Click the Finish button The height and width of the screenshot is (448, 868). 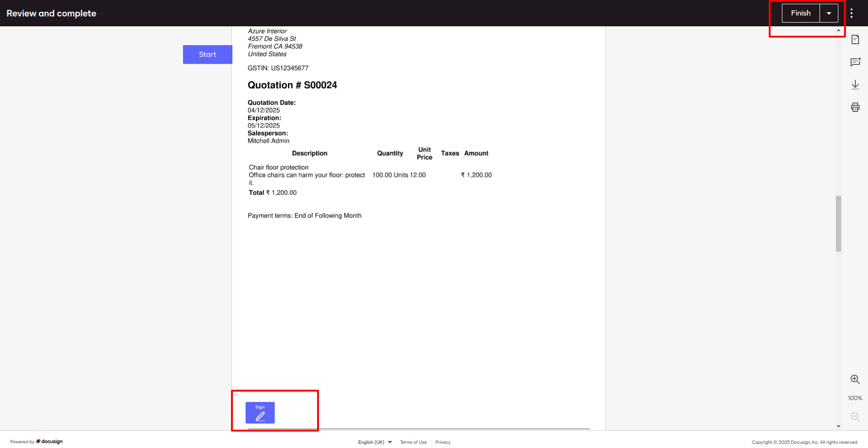click(x=801, y=13)
